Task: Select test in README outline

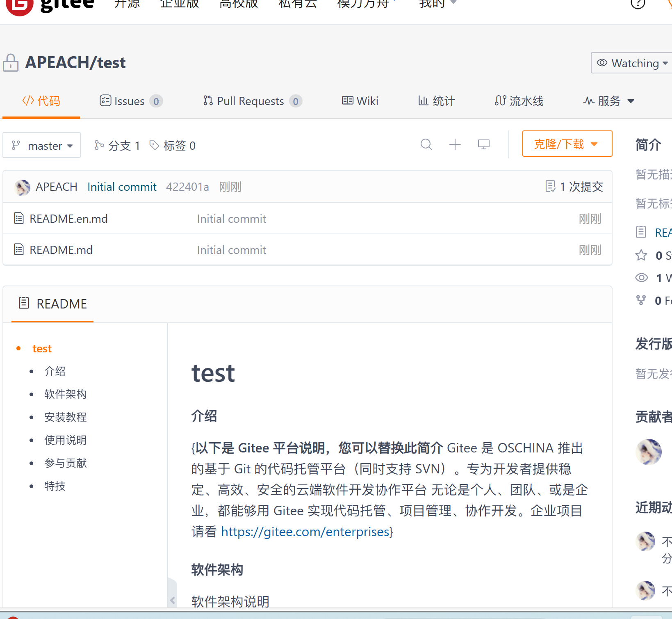Action: pos(42,349)
